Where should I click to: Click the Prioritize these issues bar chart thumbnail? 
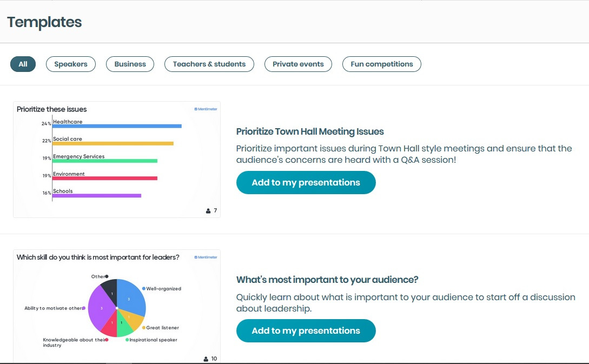pyautogui.click(x=116, y=160)
